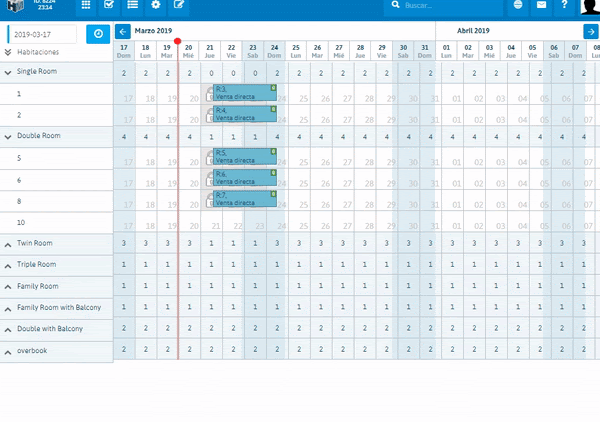Open the mail envelope icon

click(x=541, y=6)
